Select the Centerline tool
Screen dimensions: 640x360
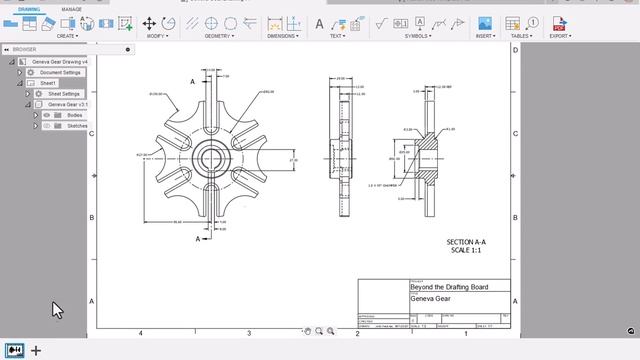coord(192,24)
